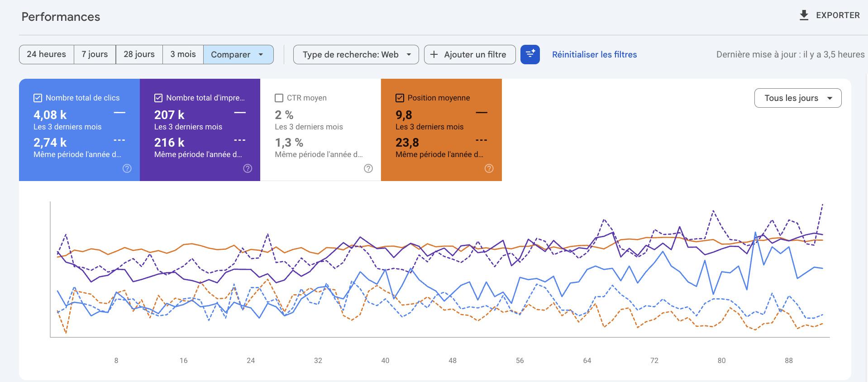Screen dimensions: 868x382
Task: Open help icon on Position moyenne card
Action: click(489, 168)
